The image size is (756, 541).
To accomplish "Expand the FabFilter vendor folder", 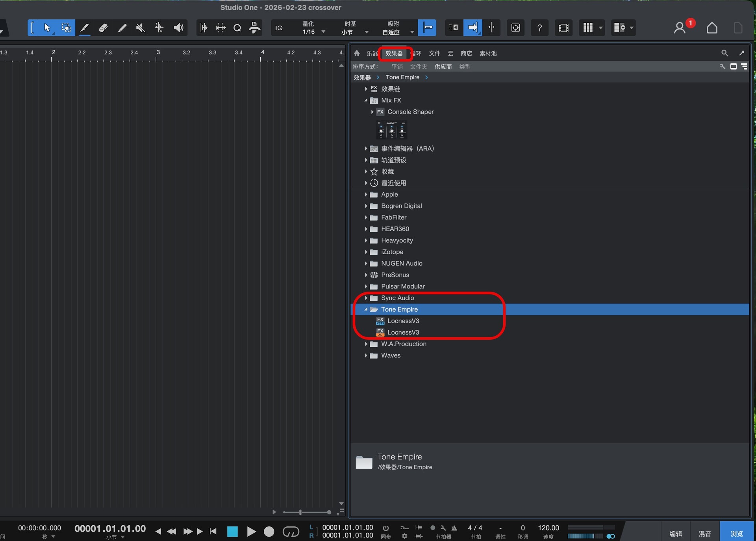I will 366,218.
